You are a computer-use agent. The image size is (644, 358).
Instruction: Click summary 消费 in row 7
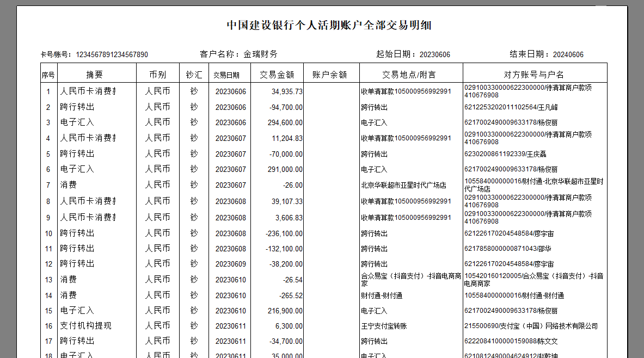coord(68,185)
